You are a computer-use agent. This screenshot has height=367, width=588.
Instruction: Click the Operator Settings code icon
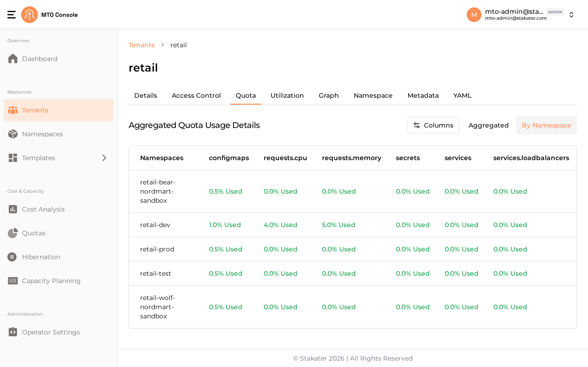13,332
